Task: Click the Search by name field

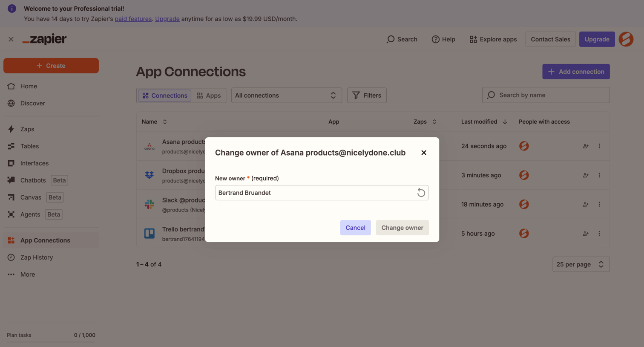Action: [546, 95]
